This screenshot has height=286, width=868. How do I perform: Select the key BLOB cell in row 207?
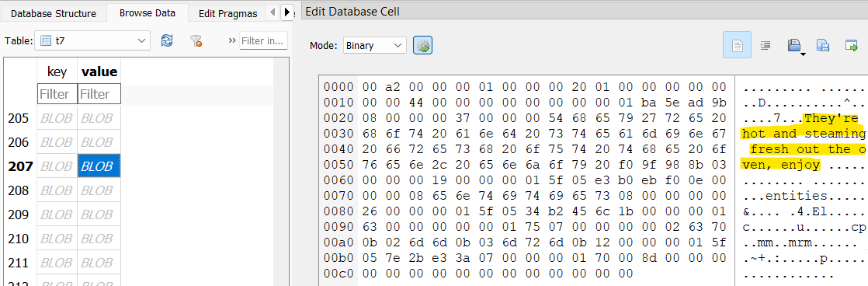point(57,166)
